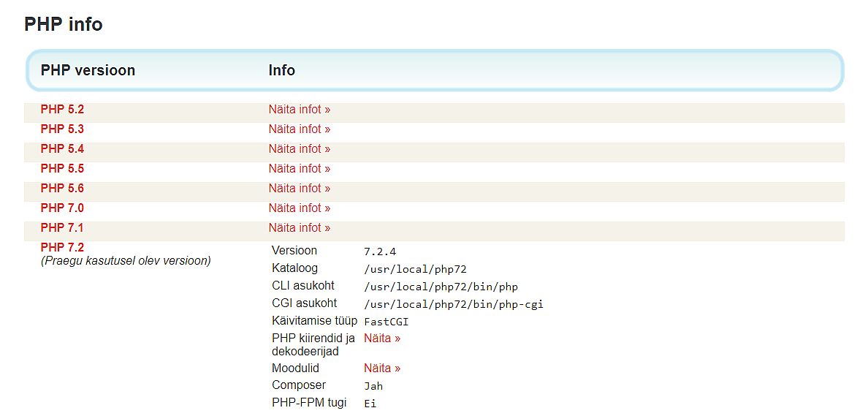Screen dimensions: 868x416
Task: Show info for PHP 5.6
Action: click(299, 189)
